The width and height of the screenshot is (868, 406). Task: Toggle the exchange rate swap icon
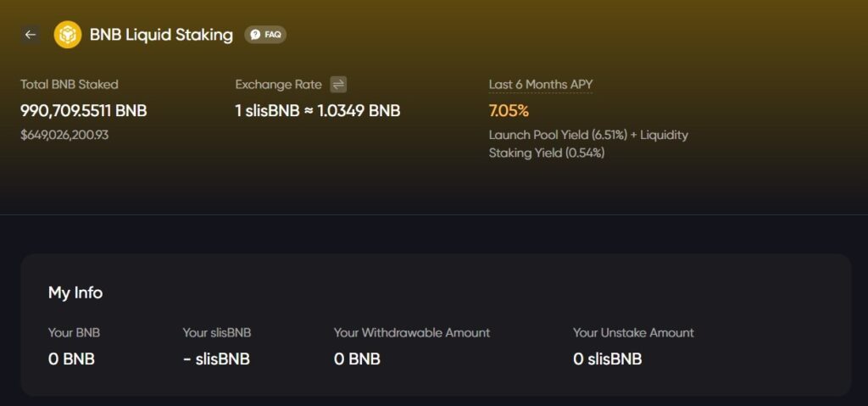338,84
